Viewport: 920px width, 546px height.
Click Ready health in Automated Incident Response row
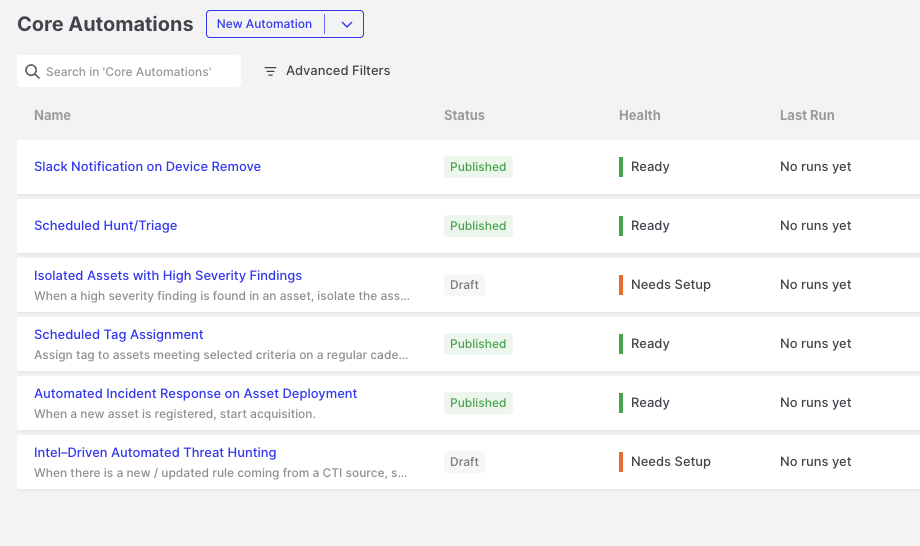(644, 403)
